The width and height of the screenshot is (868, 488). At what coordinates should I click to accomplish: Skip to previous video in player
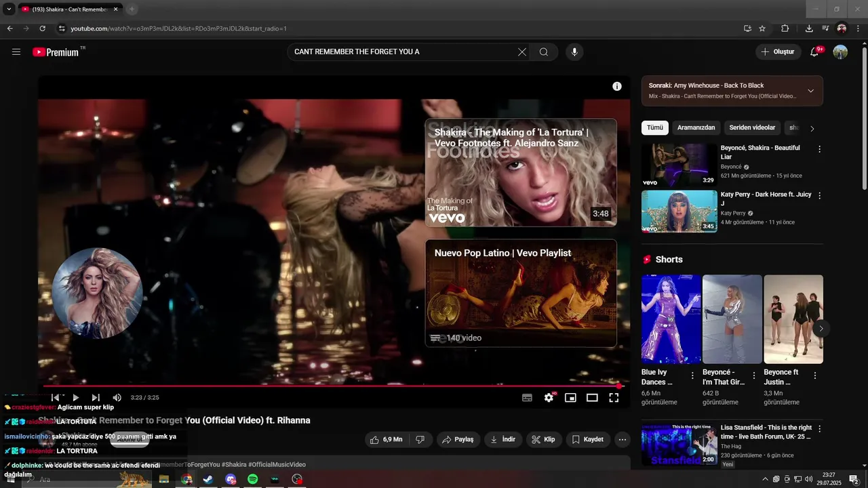[x=56, y=398]
